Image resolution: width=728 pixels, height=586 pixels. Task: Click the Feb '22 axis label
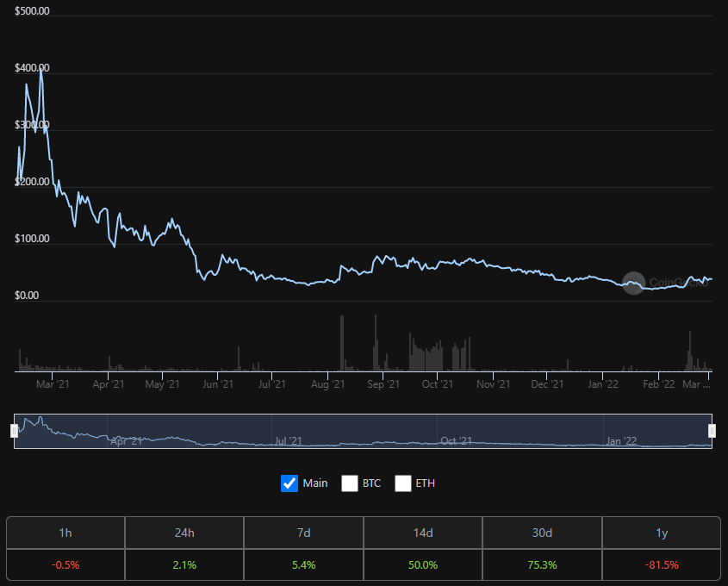point(659,384)
